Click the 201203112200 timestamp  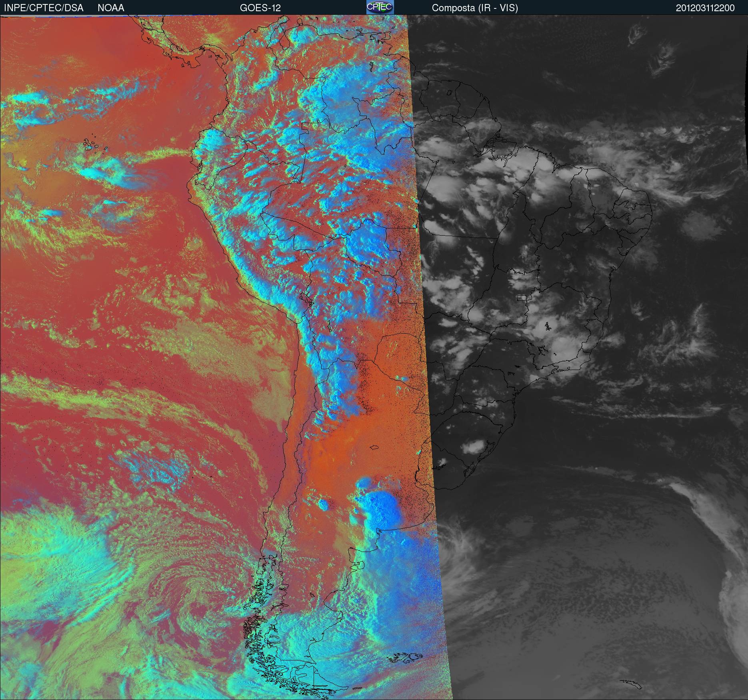pos(705,8)
